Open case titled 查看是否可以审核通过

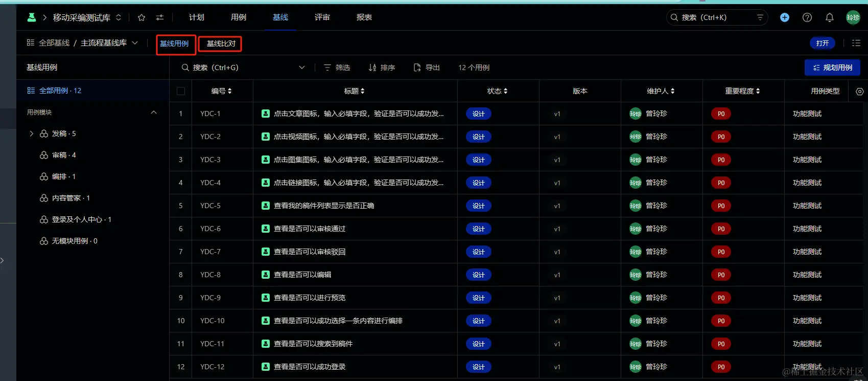(310, 229)
